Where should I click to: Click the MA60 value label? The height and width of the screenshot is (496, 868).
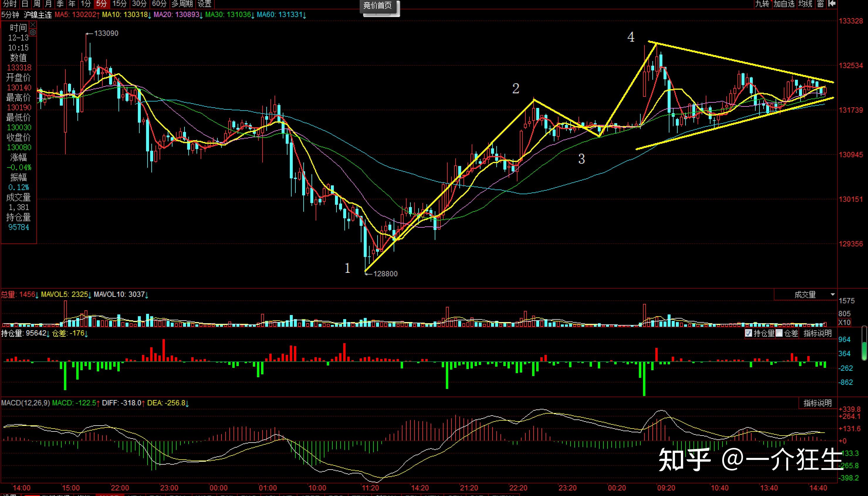282,15
